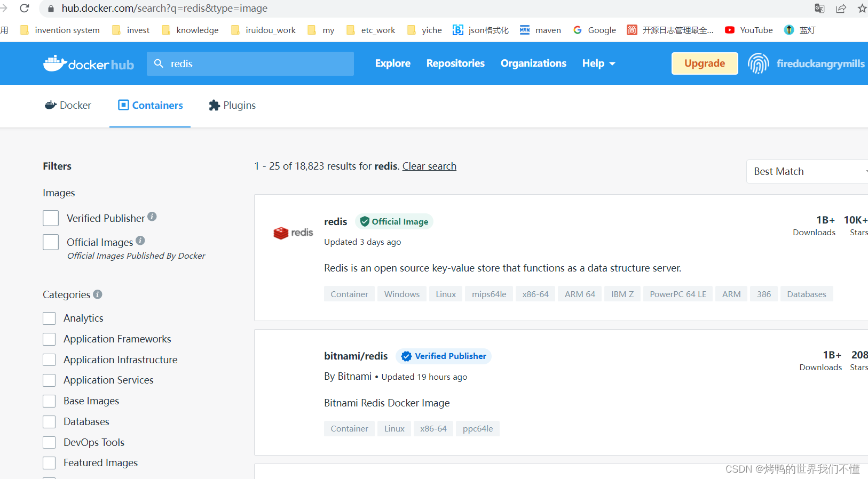The image size is (868, 479).
Task: Click the browser share page icon
Action: pyautogui.click(x=841, y=8)
